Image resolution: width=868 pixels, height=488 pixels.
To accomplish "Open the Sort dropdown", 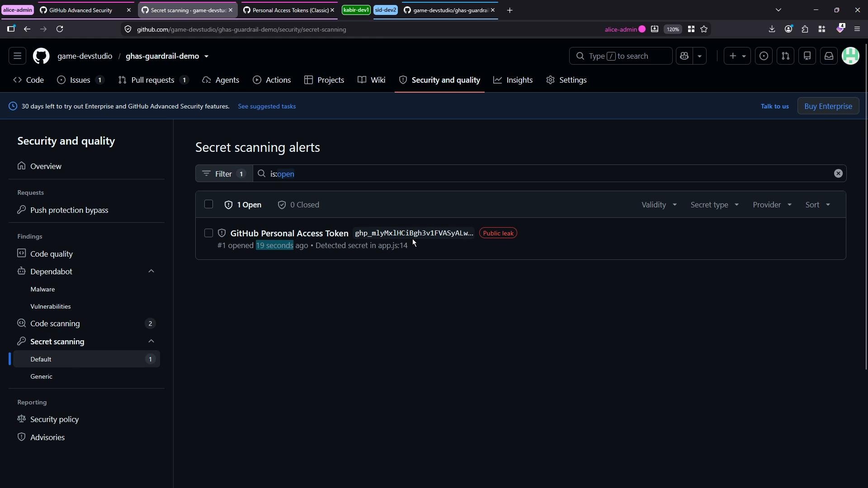I will [x=818, y=205].
